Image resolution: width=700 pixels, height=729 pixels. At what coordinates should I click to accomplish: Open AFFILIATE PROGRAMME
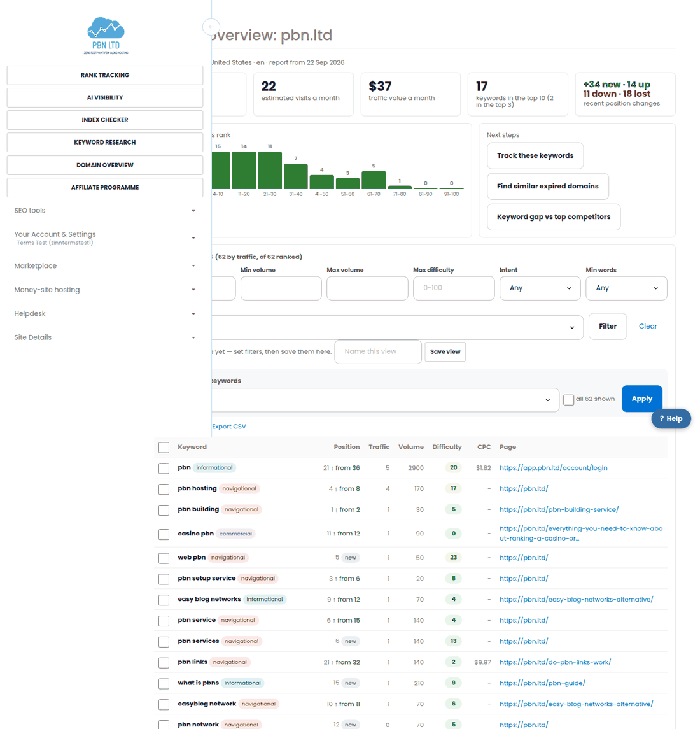105,187
